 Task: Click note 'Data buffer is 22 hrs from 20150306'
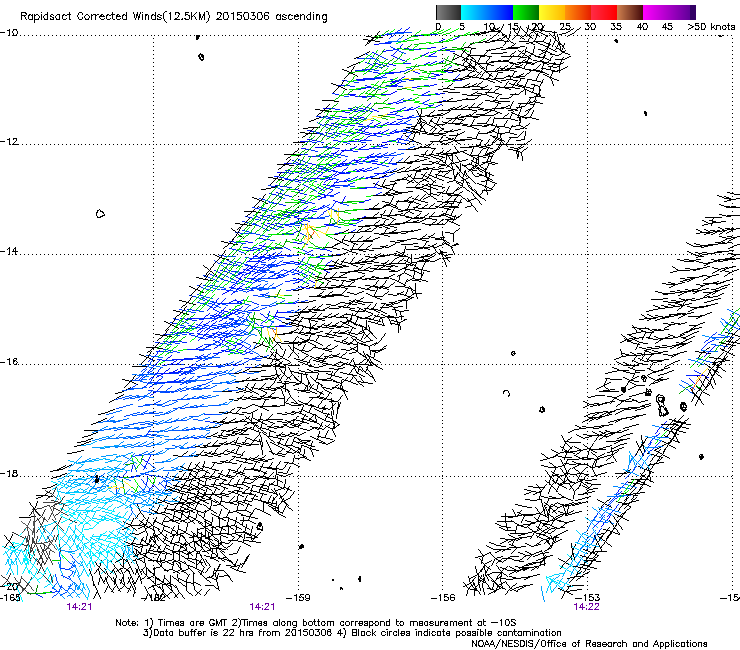pyautogui.click(x=241, y=633)
